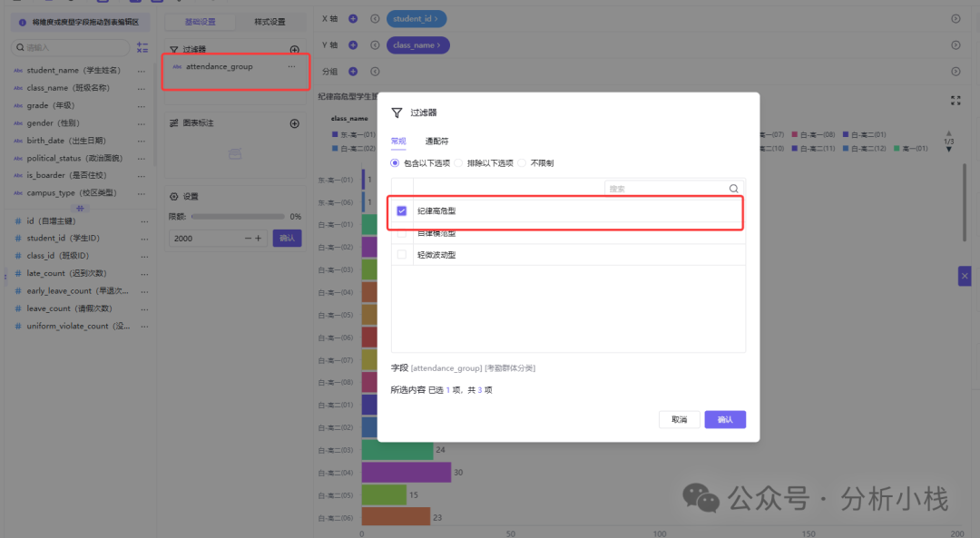980x538 pixels.
Task: Open more options for political_status field
Action: 142,158
